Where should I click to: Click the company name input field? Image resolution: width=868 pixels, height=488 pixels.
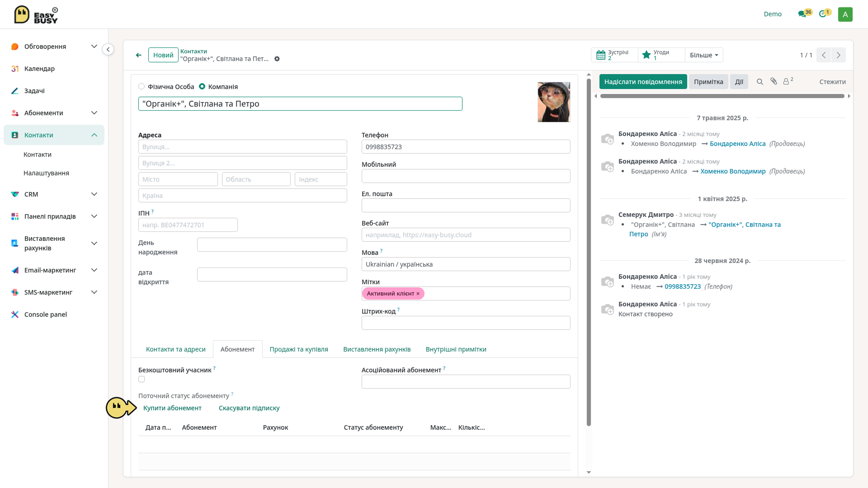pos(300,104)
